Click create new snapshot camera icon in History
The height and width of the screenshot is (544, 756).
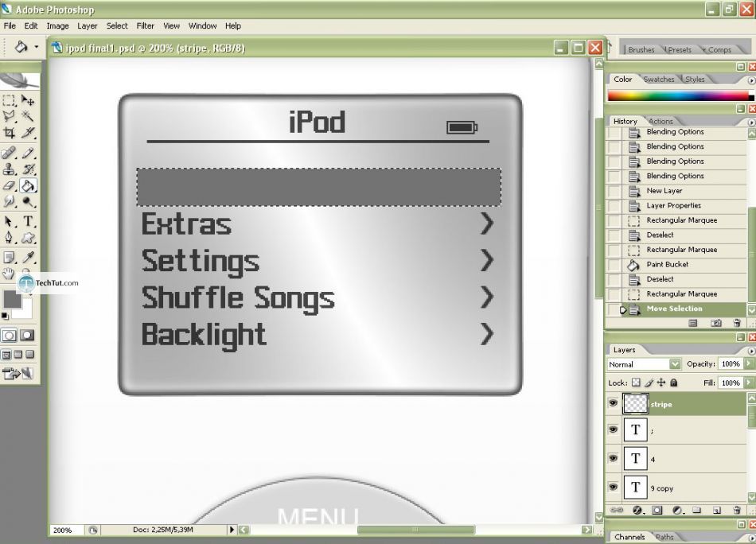[716, 324]
